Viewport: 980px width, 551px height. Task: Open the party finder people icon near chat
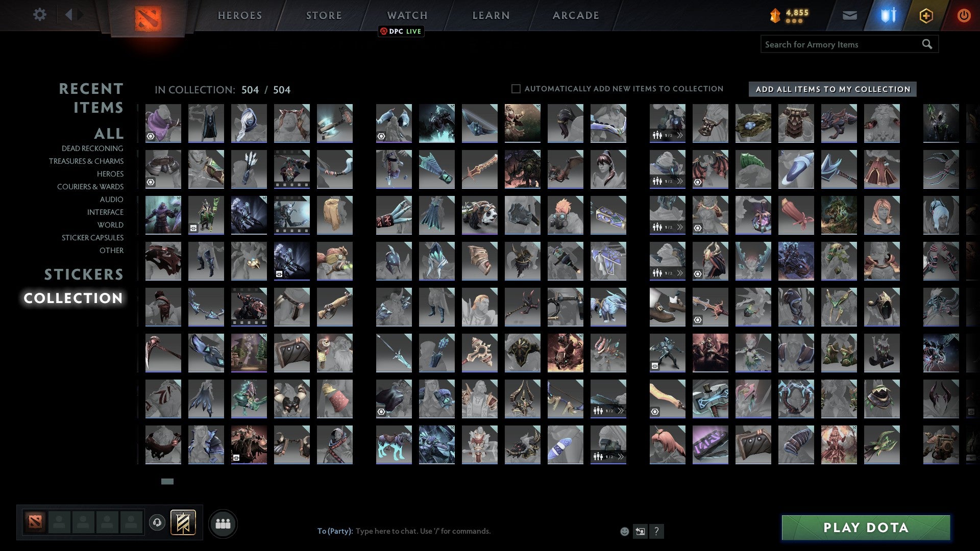[223, 523]
